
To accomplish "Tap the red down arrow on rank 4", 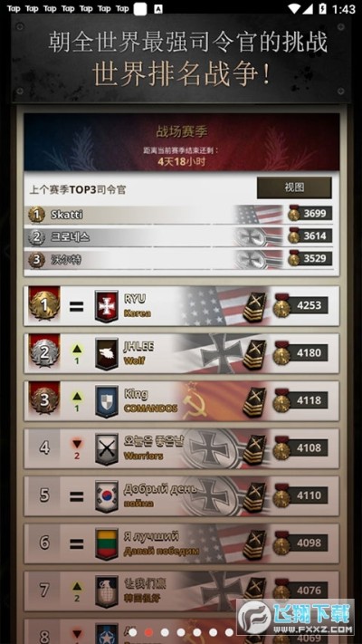I will tap(77, 444).
